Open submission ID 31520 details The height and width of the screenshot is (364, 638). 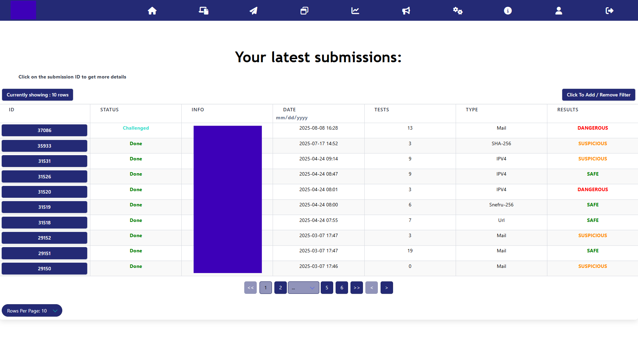coord(44,192)
